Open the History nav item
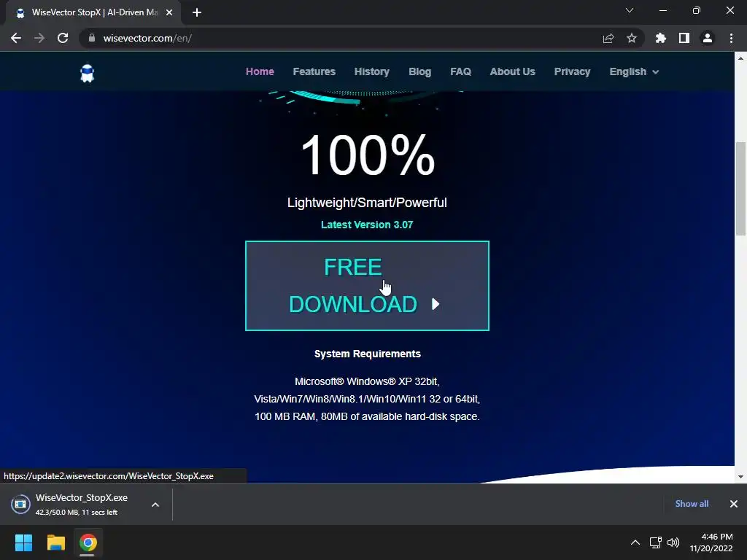 [x=371, y=71]
